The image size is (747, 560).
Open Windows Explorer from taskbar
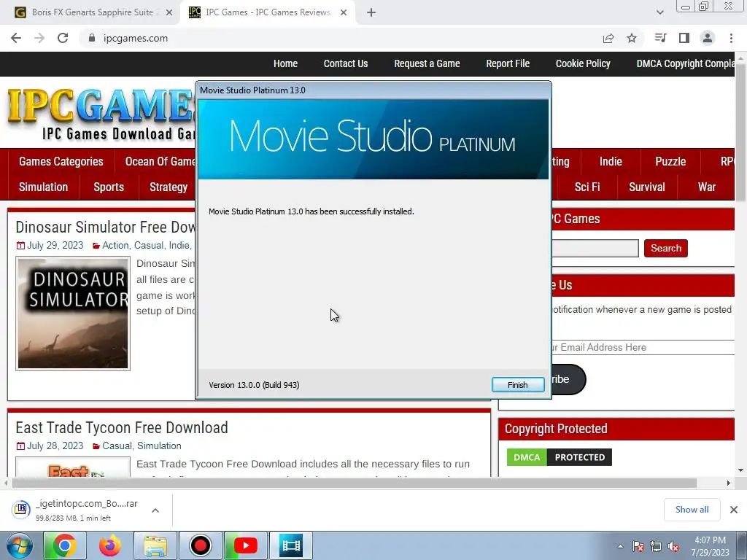155,545
